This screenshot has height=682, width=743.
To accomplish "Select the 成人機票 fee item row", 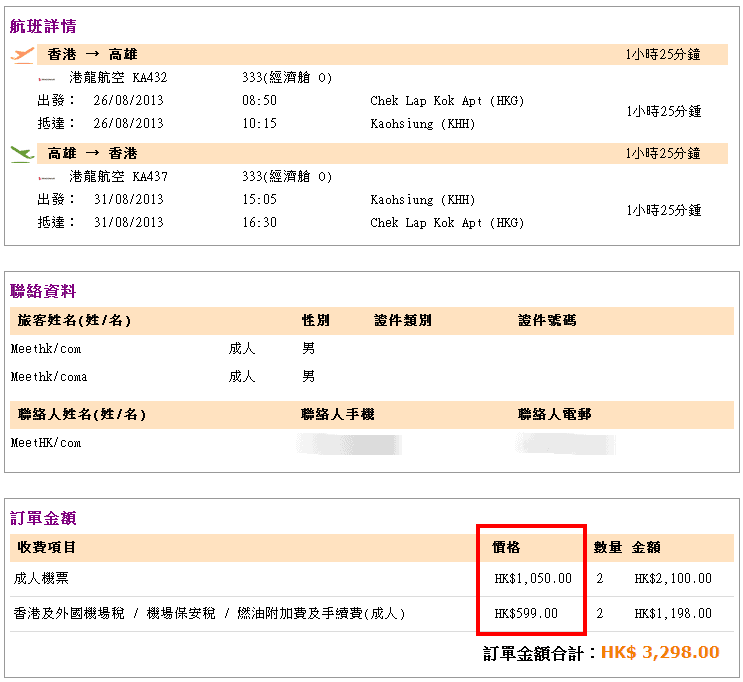I will (41, 578).
